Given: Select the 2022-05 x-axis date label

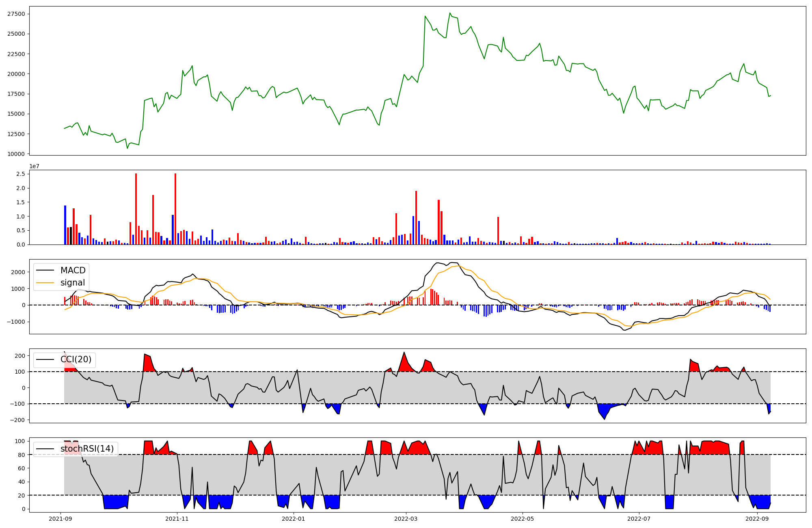Looking at the screenshot, I should [x=522, y=519].
